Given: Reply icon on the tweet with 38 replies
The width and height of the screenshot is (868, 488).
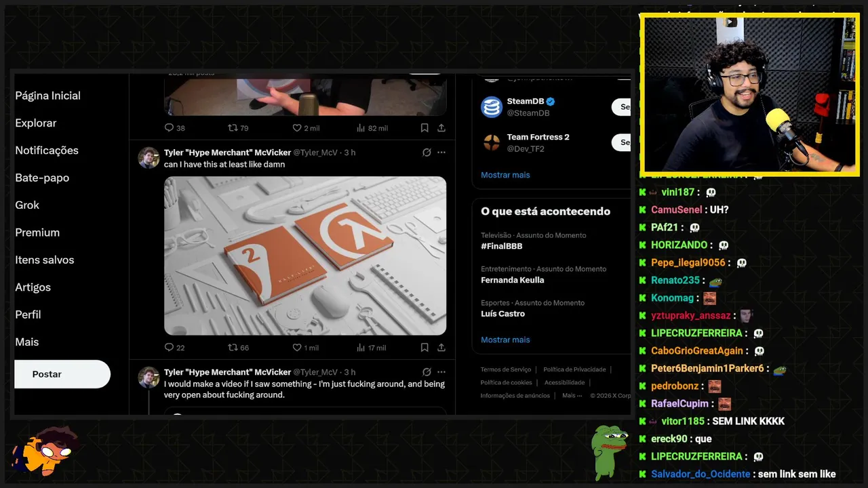Looking at the screenshot, I should [170, 127].
